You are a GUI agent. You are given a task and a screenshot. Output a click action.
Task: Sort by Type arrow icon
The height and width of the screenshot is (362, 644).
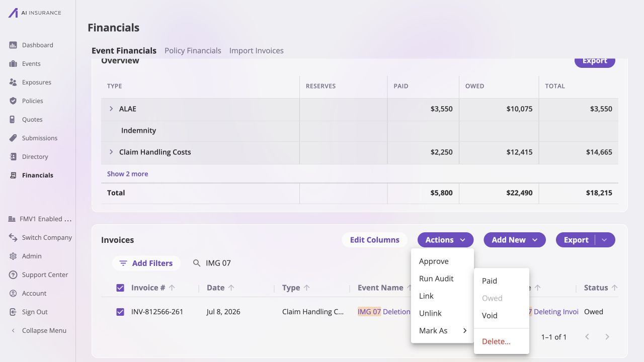(x=307, y=288)
